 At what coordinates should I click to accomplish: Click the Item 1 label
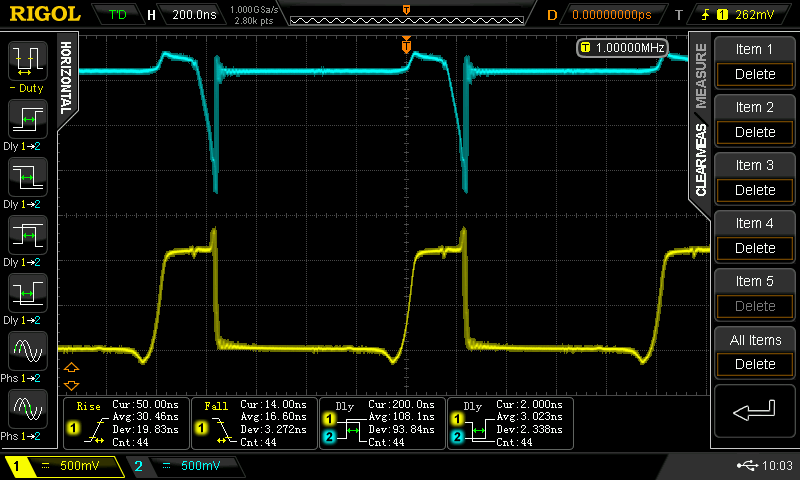coord(754,49)
